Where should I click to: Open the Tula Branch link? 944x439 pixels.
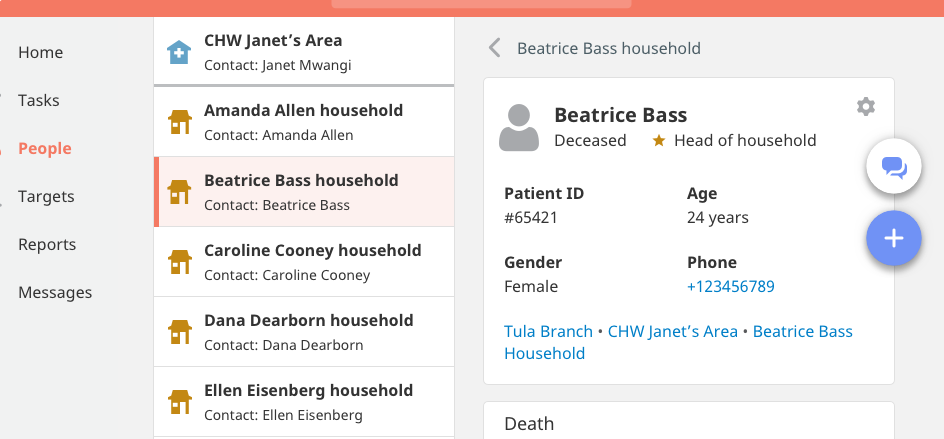(548, 331)
